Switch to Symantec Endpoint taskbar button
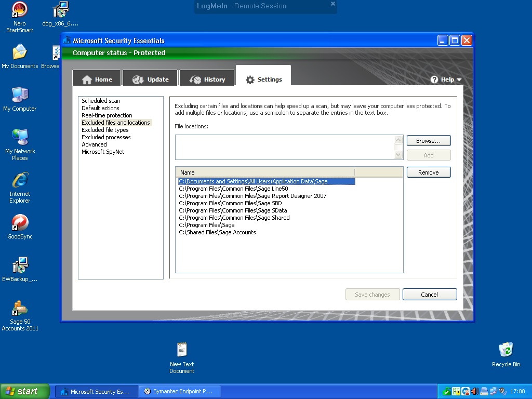Screen dimensions: 532x399 (179, 392)
